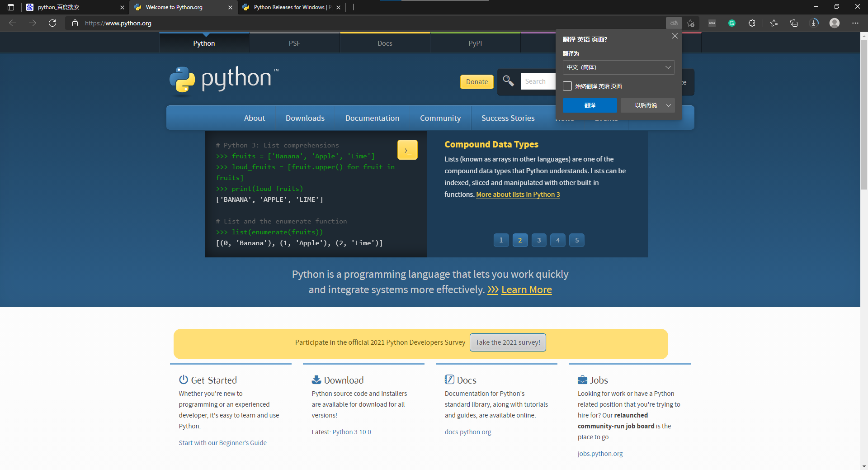Click the address bar URL
Screen dimensions: 868x470
tap(118, 23)
